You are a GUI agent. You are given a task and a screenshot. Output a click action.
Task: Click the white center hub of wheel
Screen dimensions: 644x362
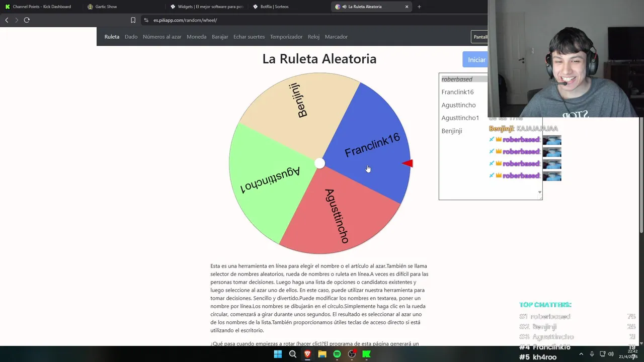click(x=319, y=163)
